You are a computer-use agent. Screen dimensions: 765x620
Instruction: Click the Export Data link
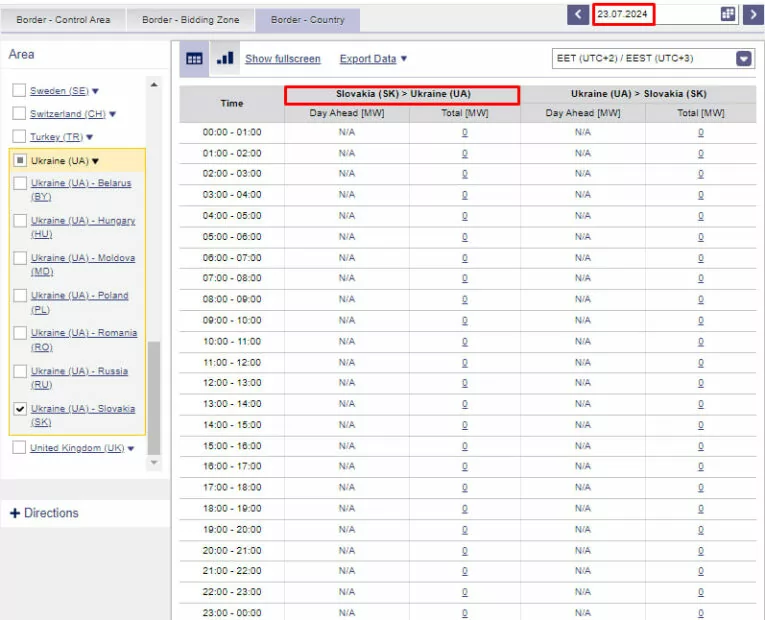click(x=368, y=59)
